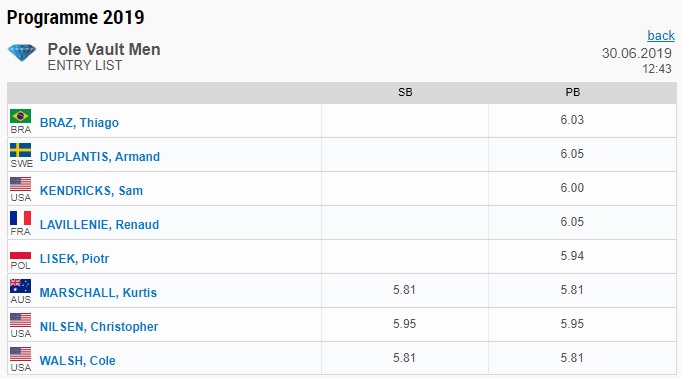Go back using the back link
This screenshot has height=379, width=681.
(661, 35)
